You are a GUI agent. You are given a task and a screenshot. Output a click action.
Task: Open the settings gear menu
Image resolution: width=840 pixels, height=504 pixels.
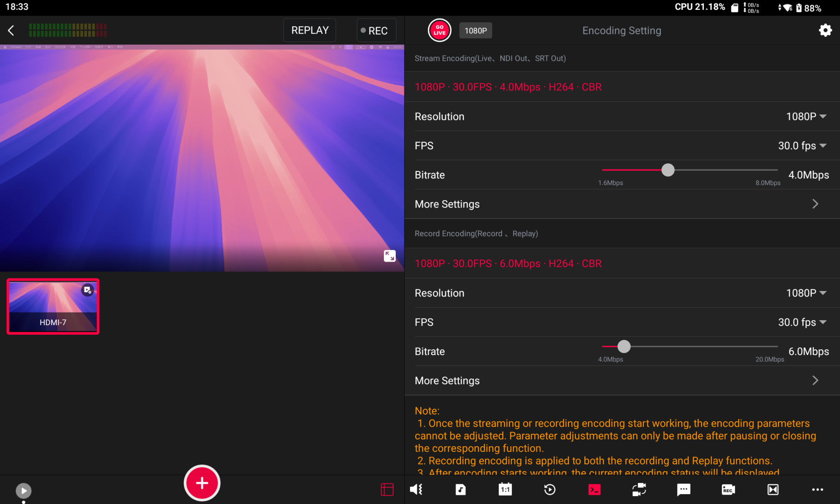(x=825, y=30)
